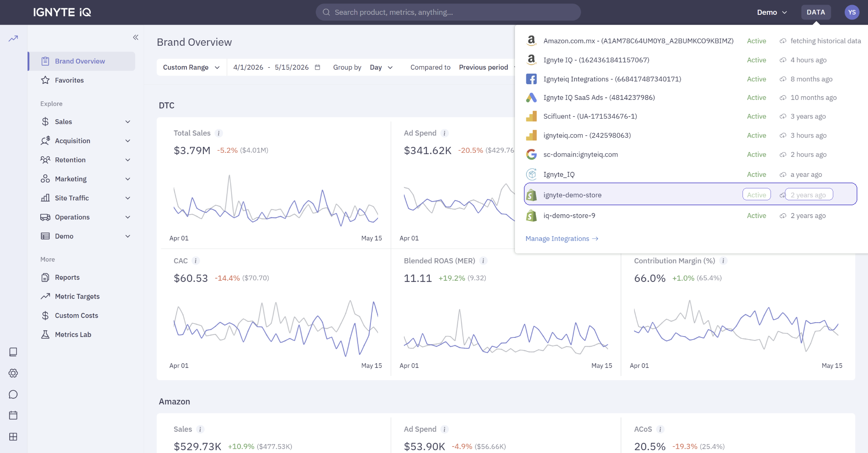Viewport: 868px width, 453px height.
Task: Click the calendar icon next to date range
Action: coord(317,67)
